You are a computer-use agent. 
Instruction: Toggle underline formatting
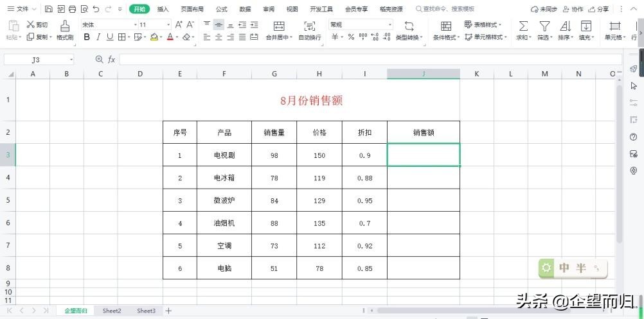pos(110,37)
